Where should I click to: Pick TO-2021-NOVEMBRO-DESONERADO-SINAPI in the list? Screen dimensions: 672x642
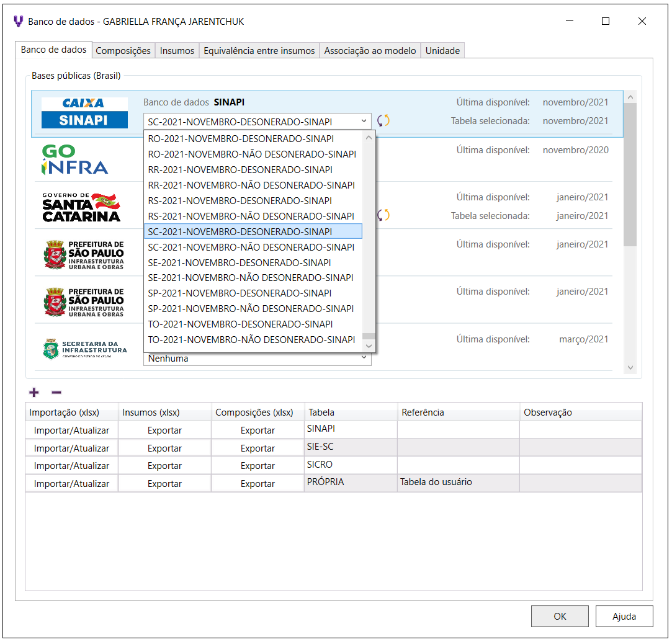(x=240, y=324)
